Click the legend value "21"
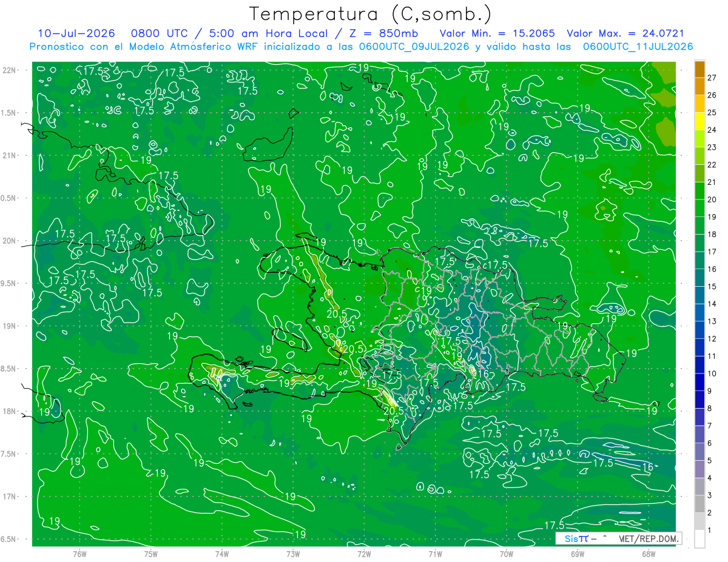The width and height of the screenshot is (728, 562). [x=712, y=182]
